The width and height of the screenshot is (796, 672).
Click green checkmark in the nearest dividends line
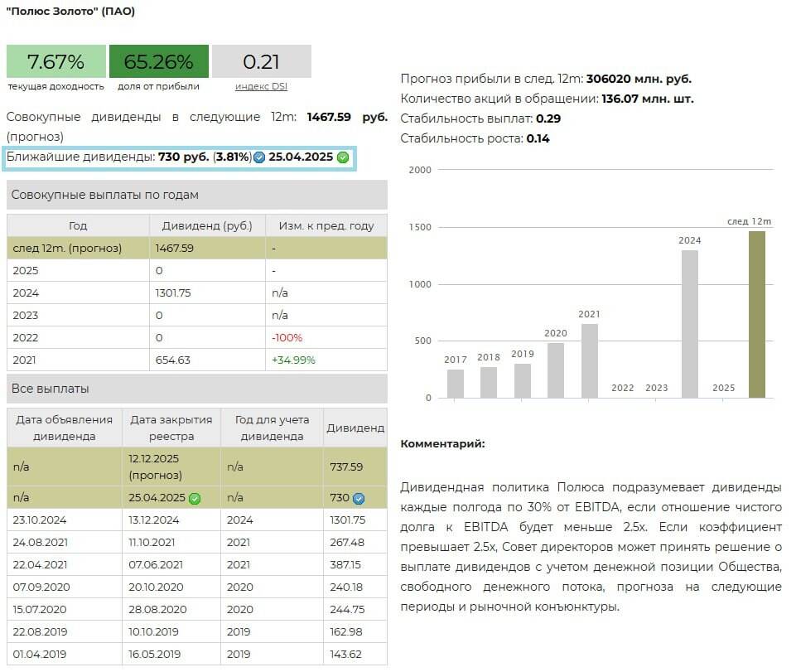pos(343,157)
